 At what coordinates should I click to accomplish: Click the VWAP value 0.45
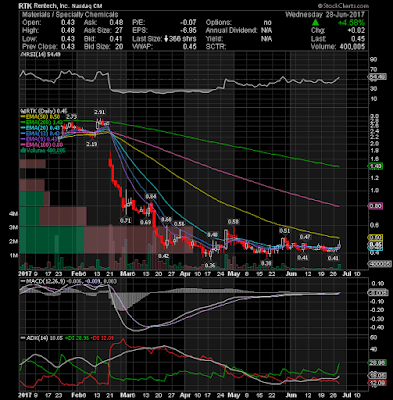click(x=190, y=47)
